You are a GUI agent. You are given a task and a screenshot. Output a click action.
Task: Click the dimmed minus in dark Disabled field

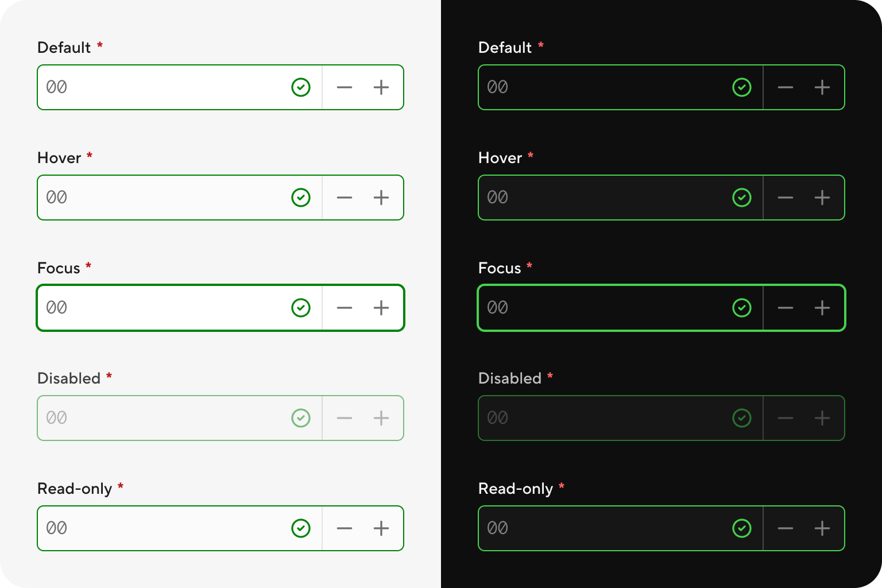coord(786,418)
